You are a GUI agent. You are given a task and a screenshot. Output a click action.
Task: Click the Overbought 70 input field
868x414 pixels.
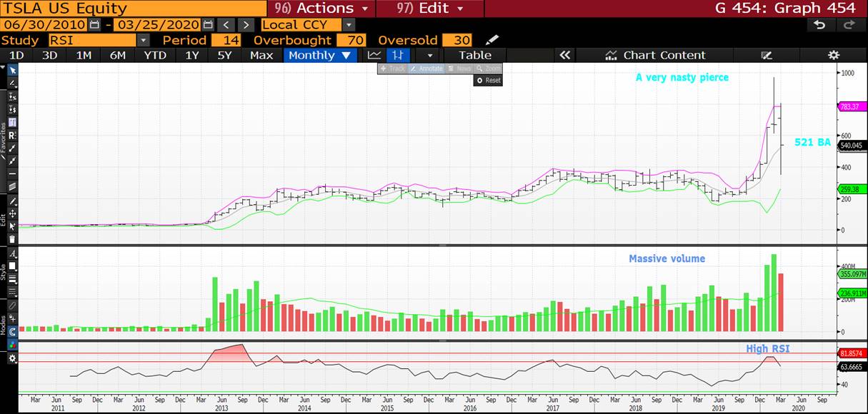point(351,40)
